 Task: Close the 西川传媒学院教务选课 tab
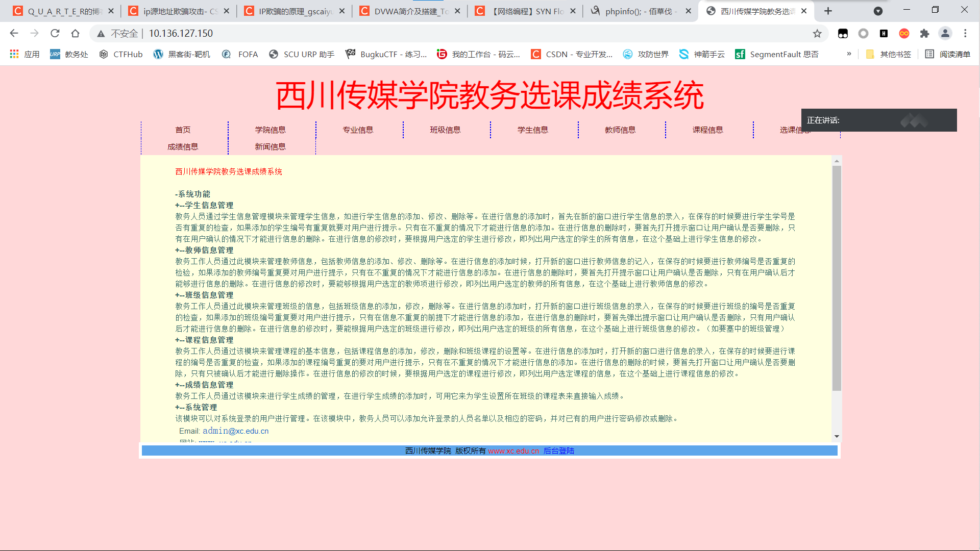(804, 11)
